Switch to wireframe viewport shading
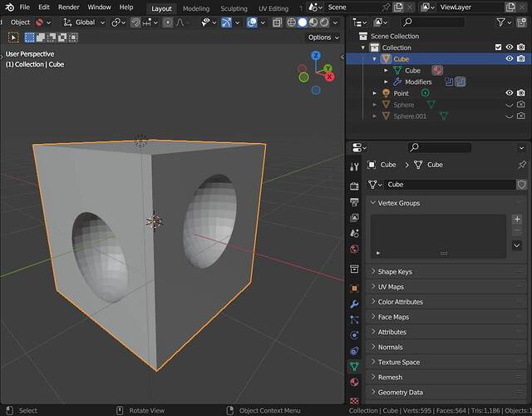Viewport: 532px width, 416px height. click(x=292, y=22)
